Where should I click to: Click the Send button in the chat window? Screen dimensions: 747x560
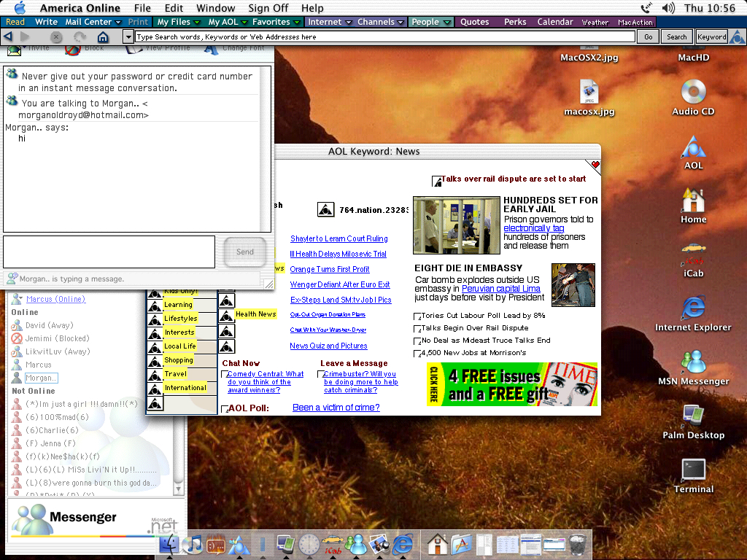pyautogui.click(x=245, y=252)
